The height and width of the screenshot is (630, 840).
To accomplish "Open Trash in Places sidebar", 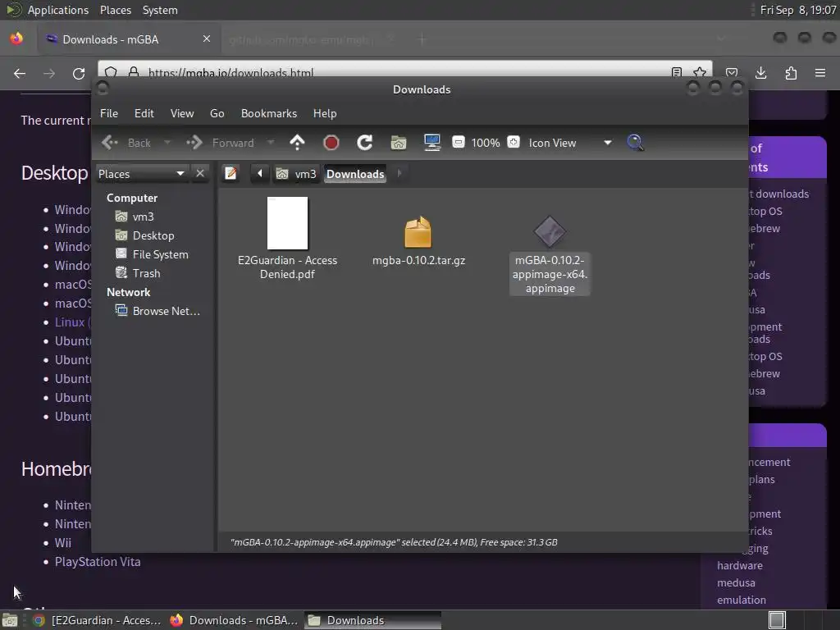I will [138, 273].
